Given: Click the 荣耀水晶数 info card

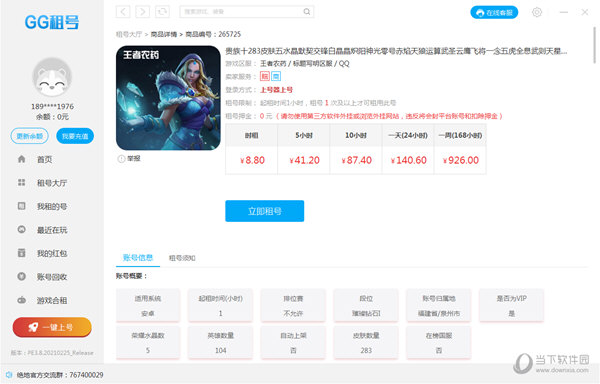Looking at the screenshot, I should click(148, 343).
